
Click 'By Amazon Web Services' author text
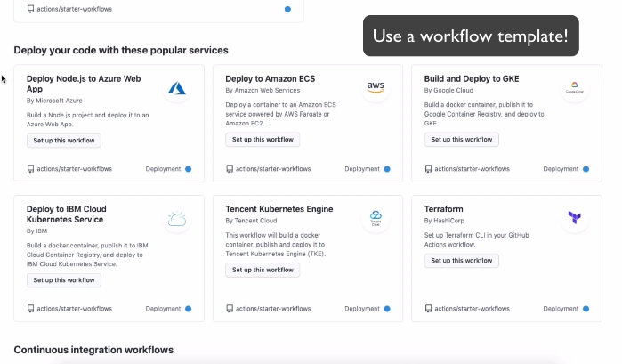tap(263, 91)
